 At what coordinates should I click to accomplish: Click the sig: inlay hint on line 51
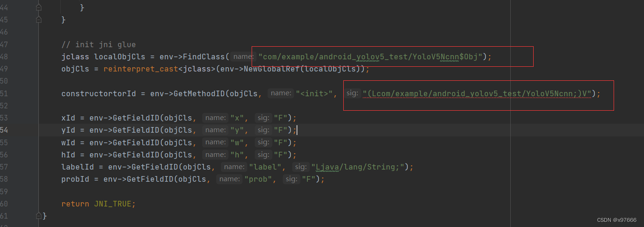click(x=352, y=93)
